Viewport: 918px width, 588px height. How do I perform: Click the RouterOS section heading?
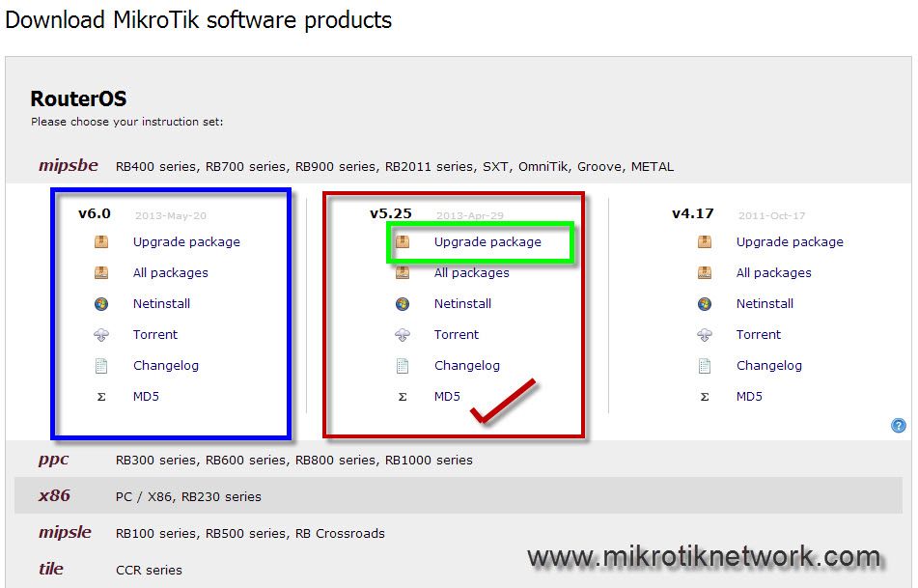[78, 98]
